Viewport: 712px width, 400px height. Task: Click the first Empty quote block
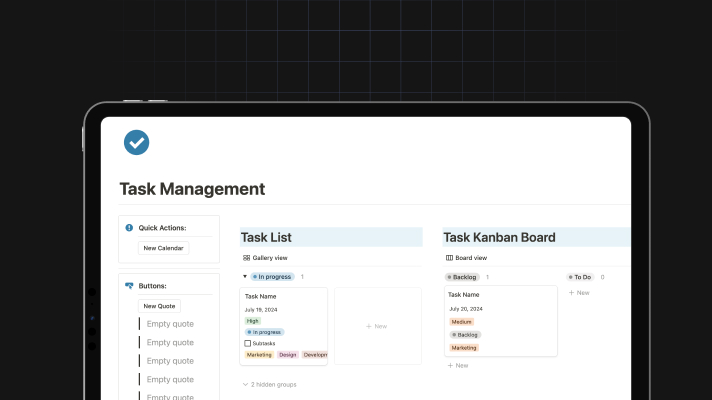click(169, 324)
